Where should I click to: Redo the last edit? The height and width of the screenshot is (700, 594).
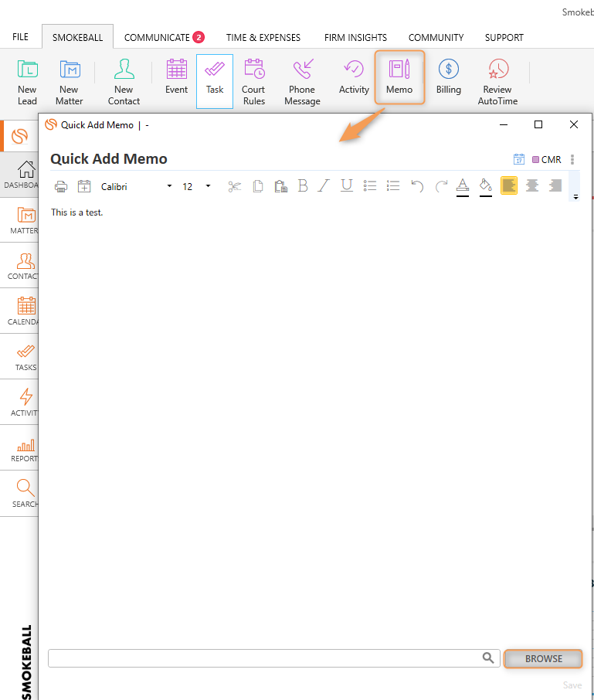click(x=441, y=186)
